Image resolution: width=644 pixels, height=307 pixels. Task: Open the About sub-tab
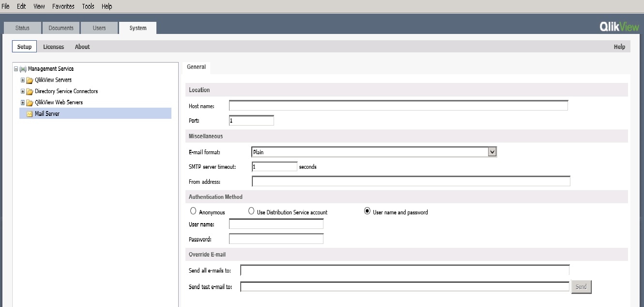pyautogui.click(x=82, y=47)
